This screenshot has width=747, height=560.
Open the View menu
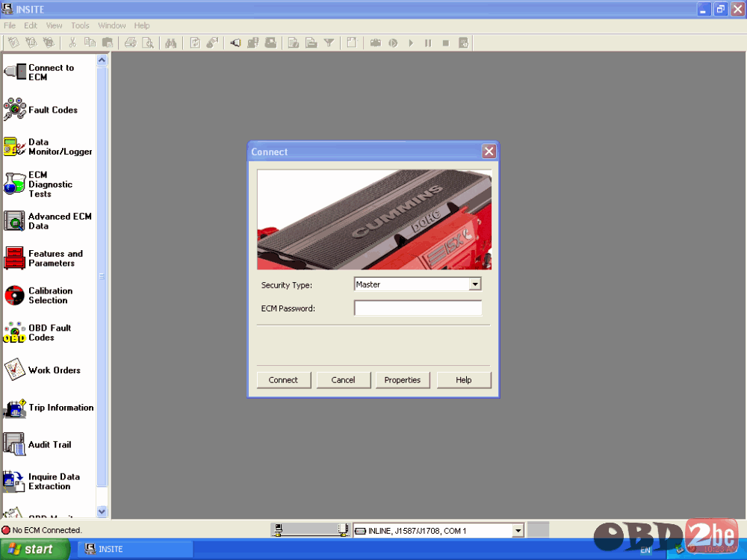coord(54,25)
